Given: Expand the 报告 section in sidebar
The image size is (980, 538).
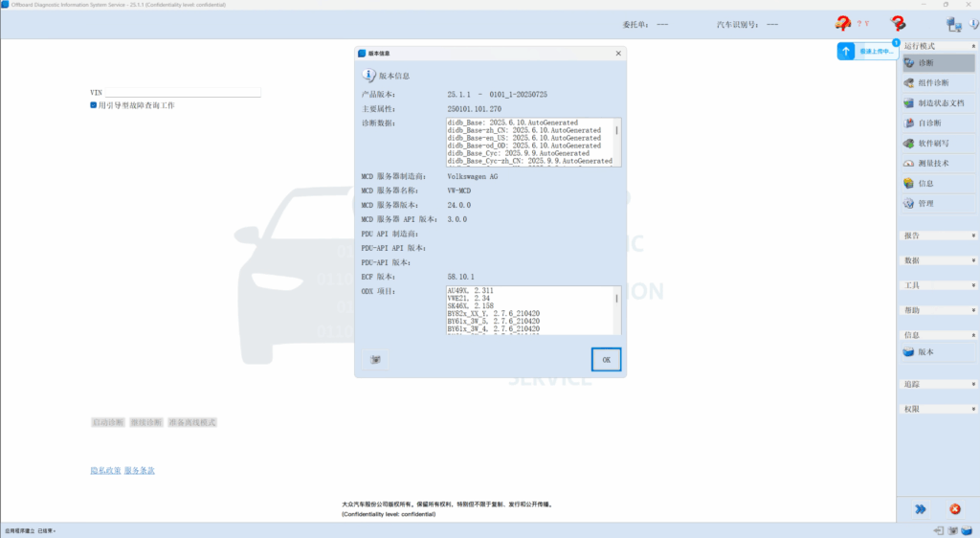Looking at the screenshot, I should [x=938, y=235].
